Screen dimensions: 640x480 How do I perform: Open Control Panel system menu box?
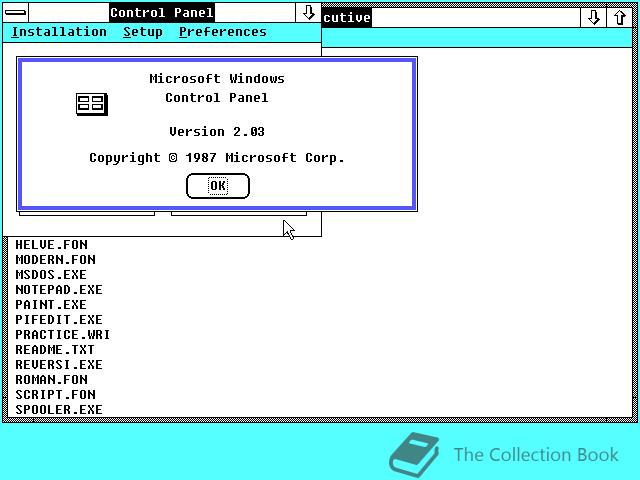coord(16,12)
